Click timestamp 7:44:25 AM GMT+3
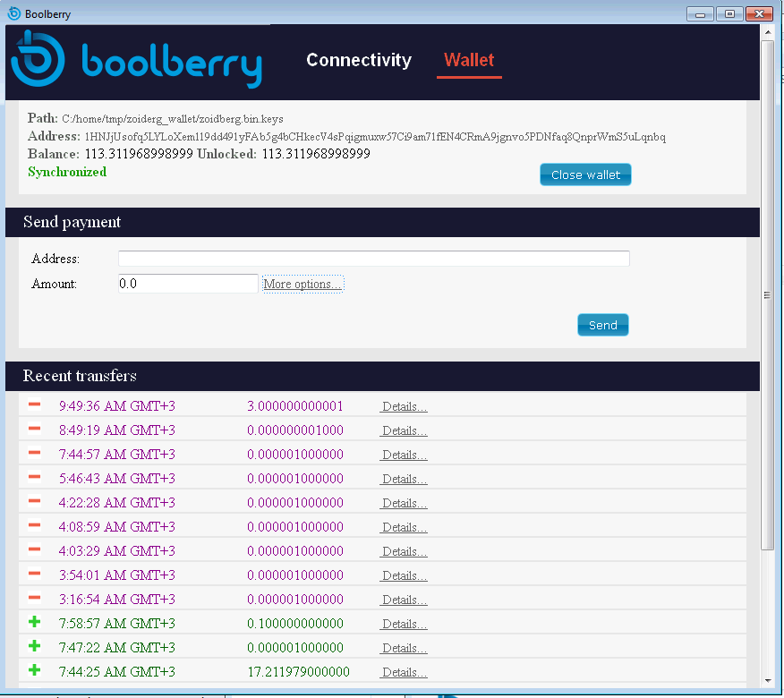The image size is (784, 698). pos(117,671)
